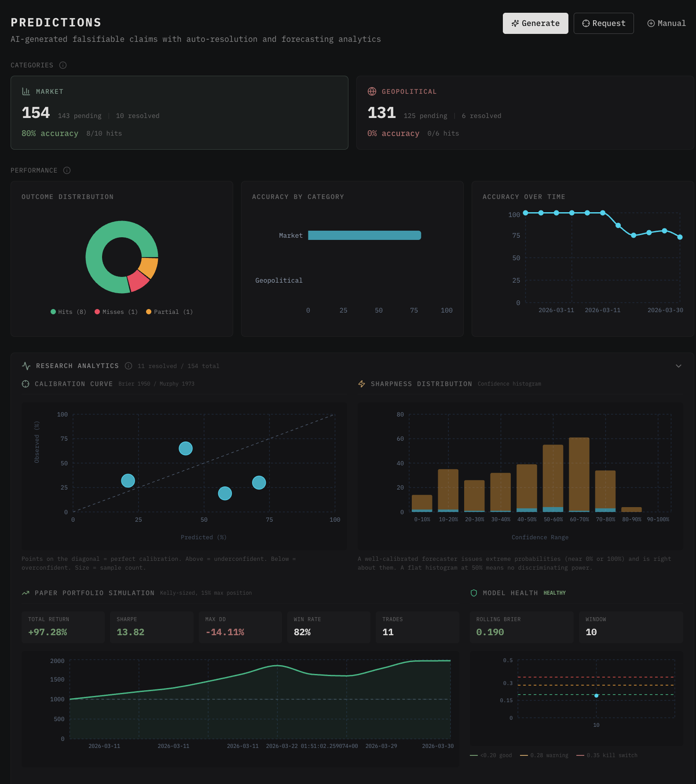
Task: Click the Rolling Brier chart data point
Action: click(596, 696)
